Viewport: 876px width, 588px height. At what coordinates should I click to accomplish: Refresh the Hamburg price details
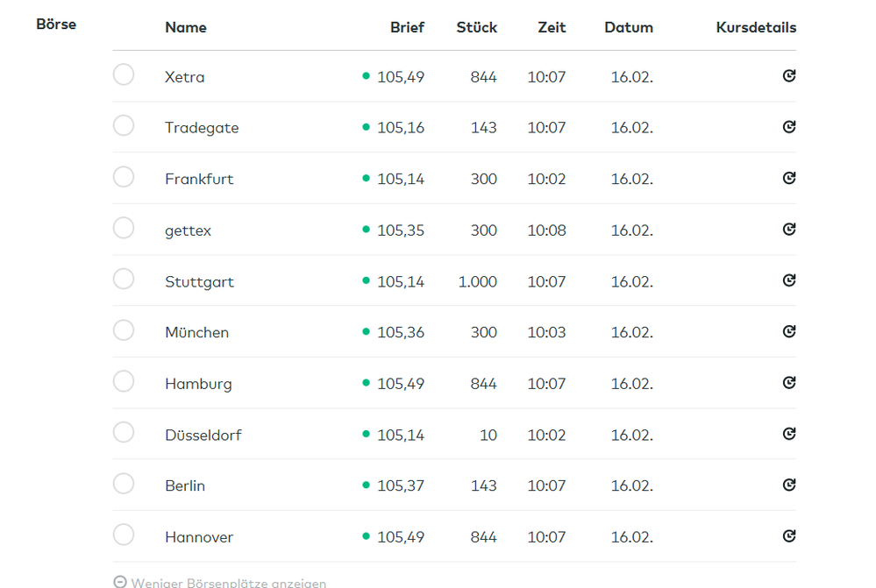coord(788,383)
